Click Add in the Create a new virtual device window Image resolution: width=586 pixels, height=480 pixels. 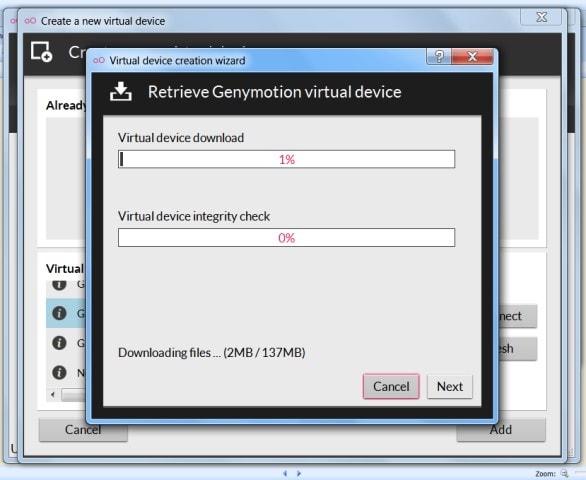coord(500,430)
